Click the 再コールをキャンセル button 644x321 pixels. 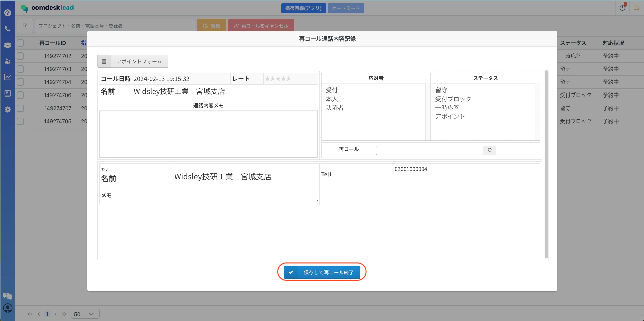click(x=261, y=26)
